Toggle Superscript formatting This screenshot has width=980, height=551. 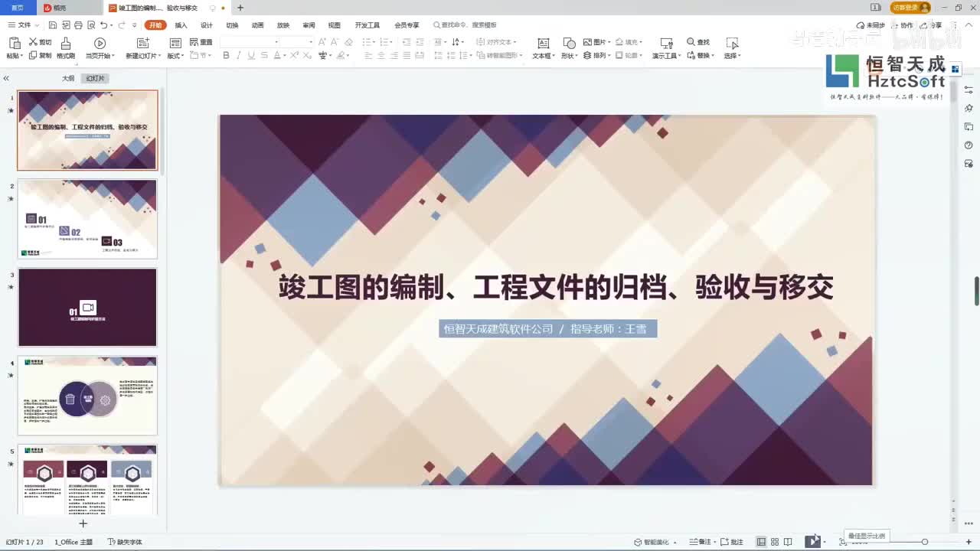coord(294,55)
